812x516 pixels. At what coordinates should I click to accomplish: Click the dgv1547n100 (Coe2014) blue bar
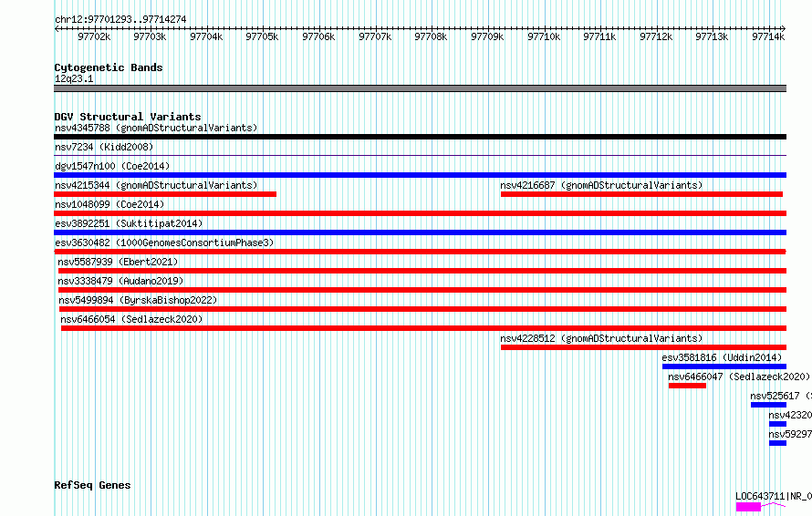click(420, 175)
